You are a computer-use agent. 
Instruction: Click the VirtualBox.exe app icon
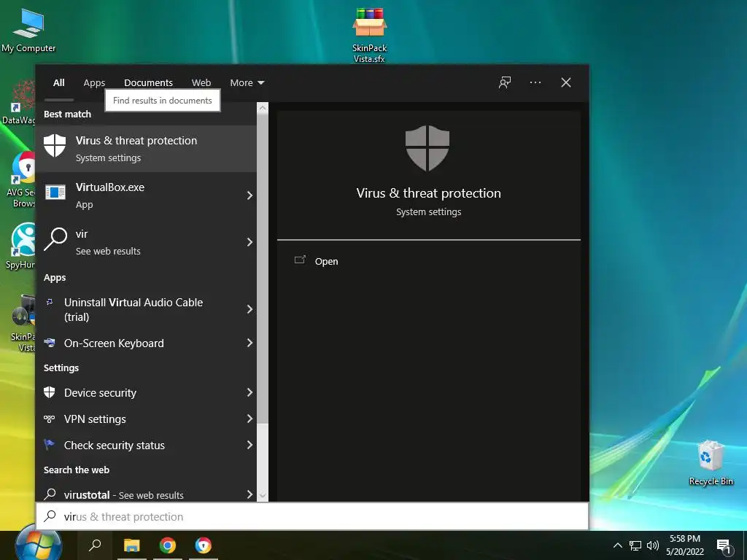[x=55, y=192]
